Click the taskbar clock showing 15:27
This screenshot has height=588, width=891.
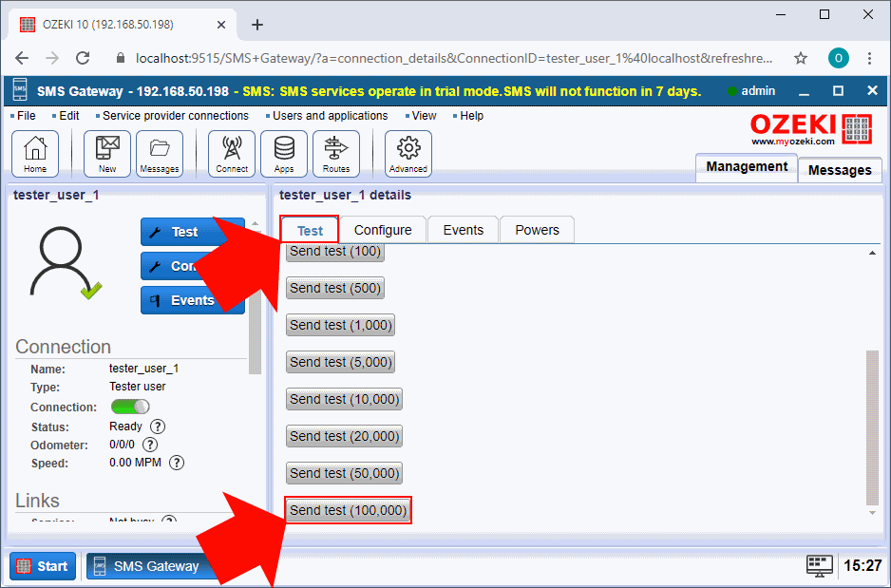(x=863, y=566)
